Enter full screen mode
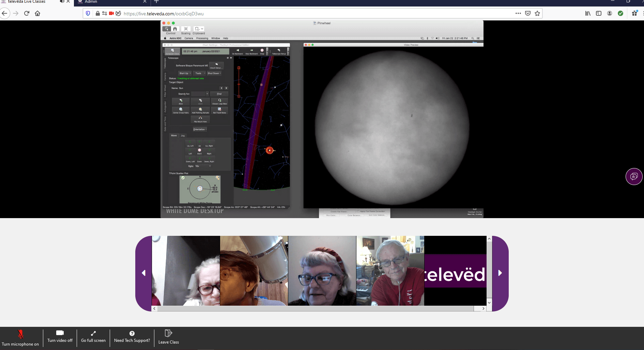The width and height of the screenshot is (644, 350). point(93,336)
